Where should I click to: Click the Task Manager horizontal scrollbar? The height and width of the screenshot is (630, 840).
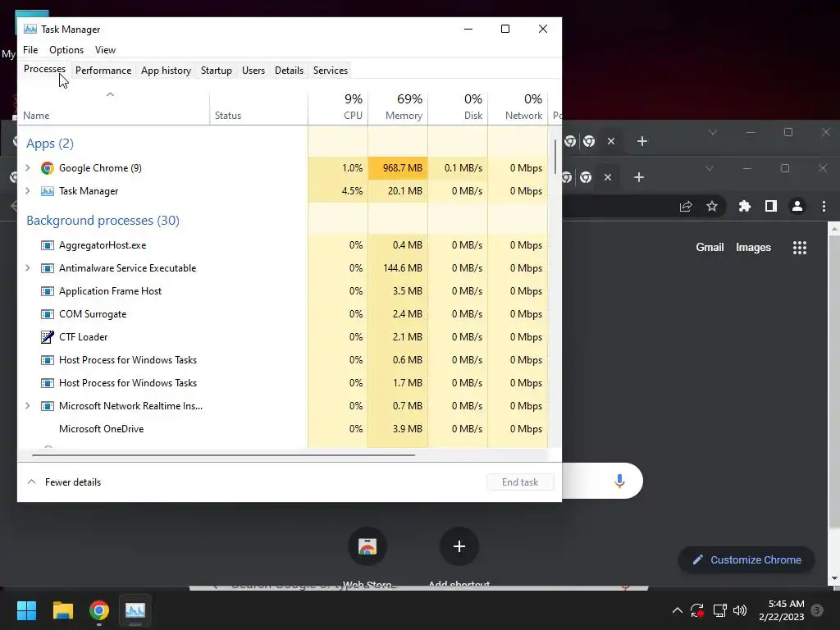point(223,454)
